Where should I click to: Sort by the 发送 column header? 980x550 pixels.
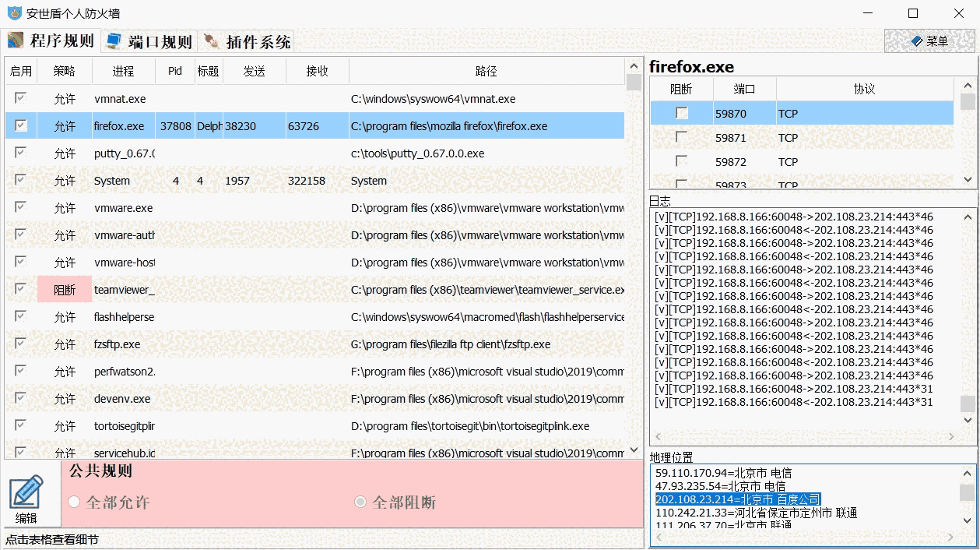(x=254, y=71)
